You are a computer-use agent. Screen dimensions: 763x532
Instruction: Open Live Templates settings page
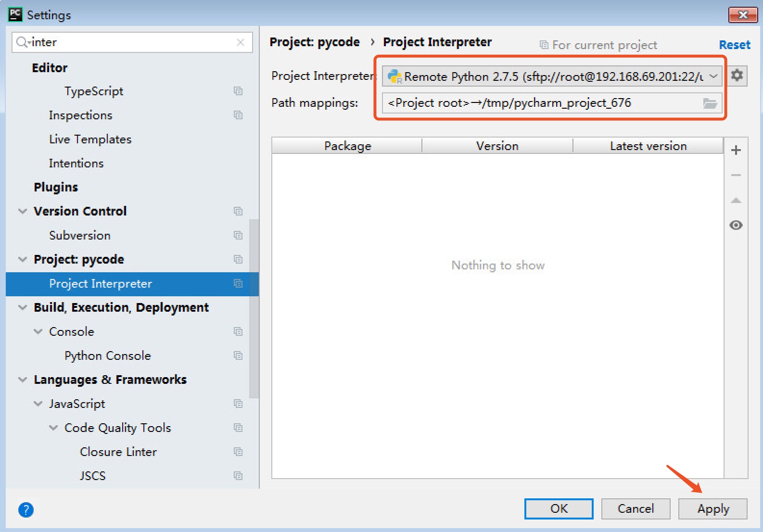[90, 139]
